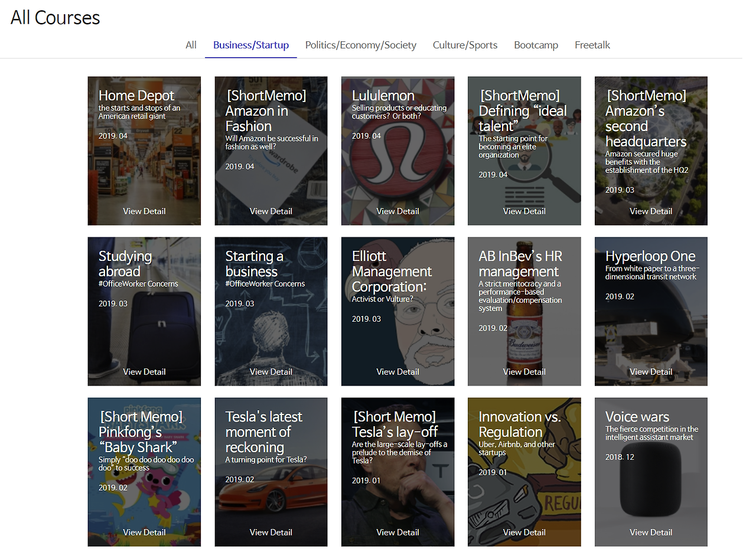This screenshot has height=549, width=756.
Task: Open the Bootcamp tab
Action: [x=536, y=45]
